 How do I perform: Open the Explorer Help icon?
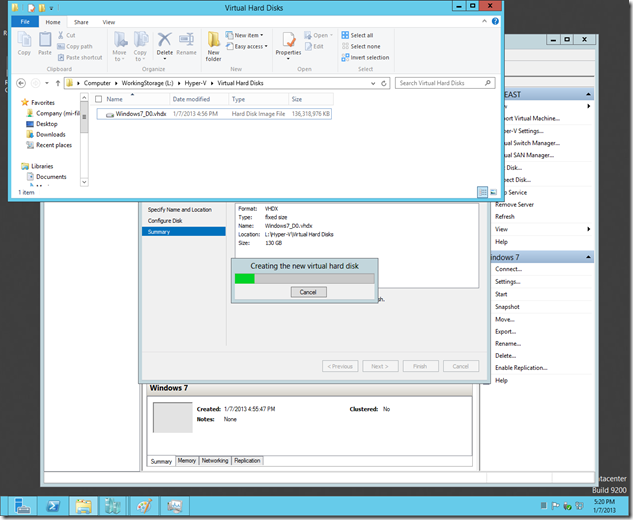(495, 21)
